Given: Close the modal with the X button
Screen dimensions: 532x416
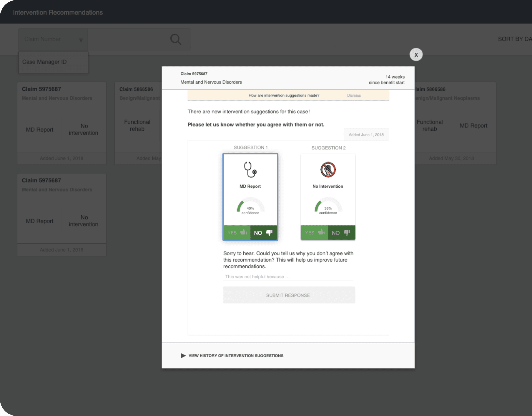Looking at the screenshot, I should pyautogui.click(x=416, y=54).
